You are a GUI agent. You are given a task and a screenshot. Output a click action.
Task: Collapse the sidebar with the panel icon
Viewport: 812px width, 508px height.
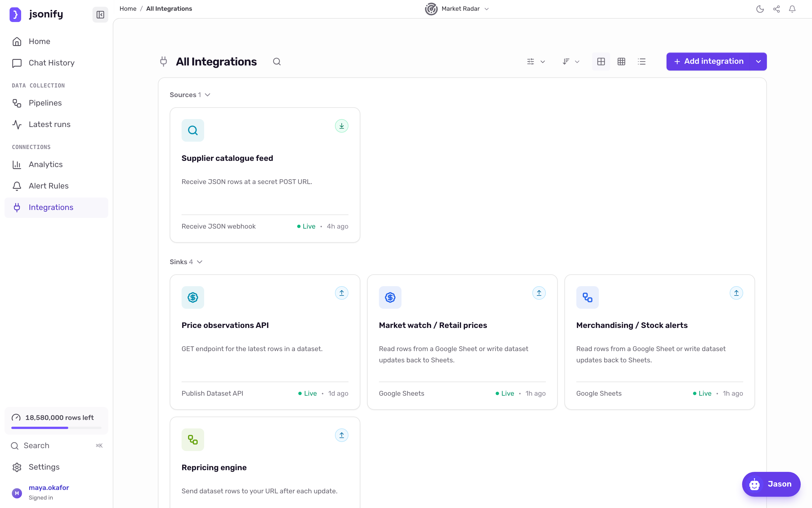[x=100, y=14]
